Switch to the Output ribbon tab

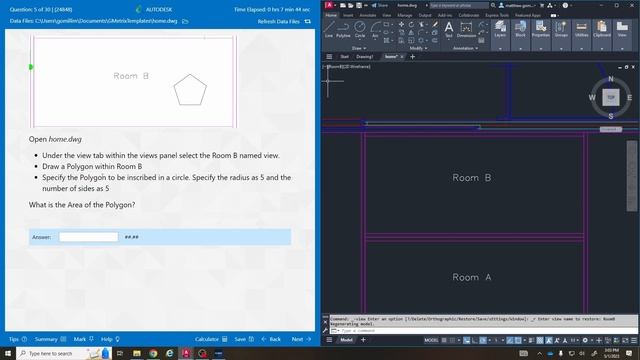click(425, 15)
